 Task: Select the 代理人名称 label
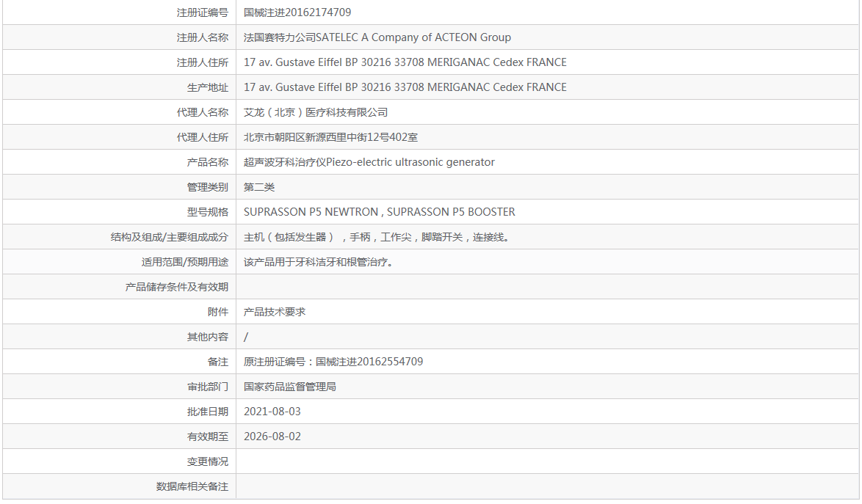click(203, 112)
